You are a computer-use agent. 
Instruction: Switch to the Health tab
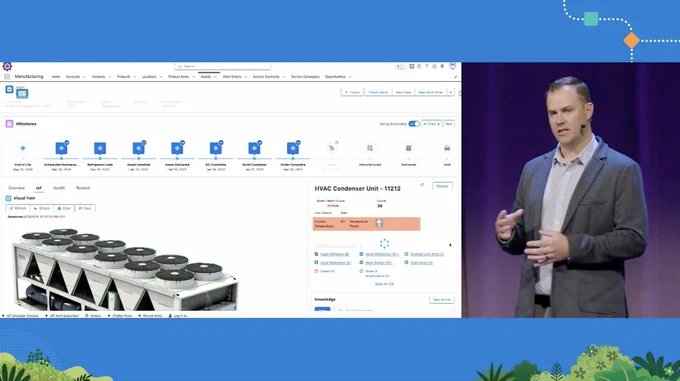[59, 188]
